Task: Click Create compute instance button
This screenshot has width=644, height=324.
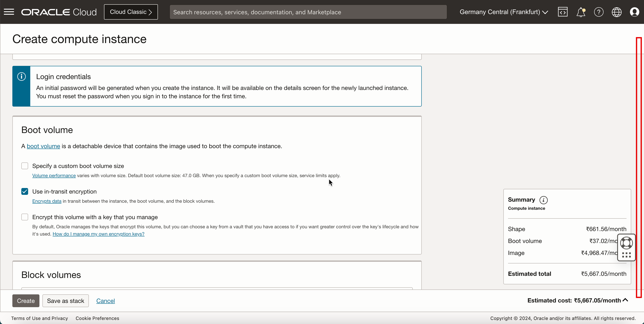Action: (x=26, y=300)
